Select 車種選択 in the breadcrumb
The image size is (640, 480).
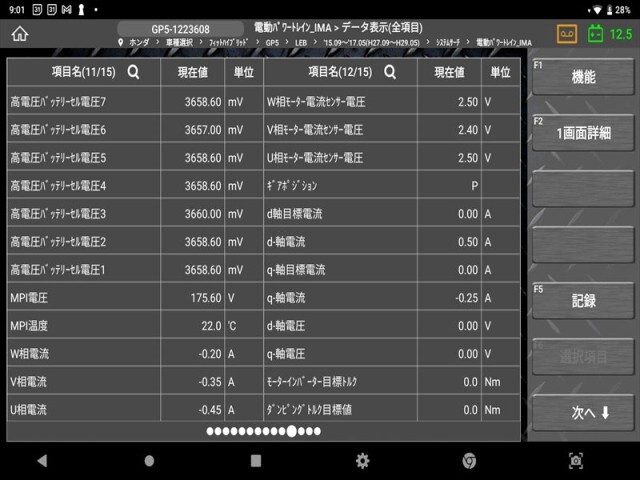click(x=179, y=42)
